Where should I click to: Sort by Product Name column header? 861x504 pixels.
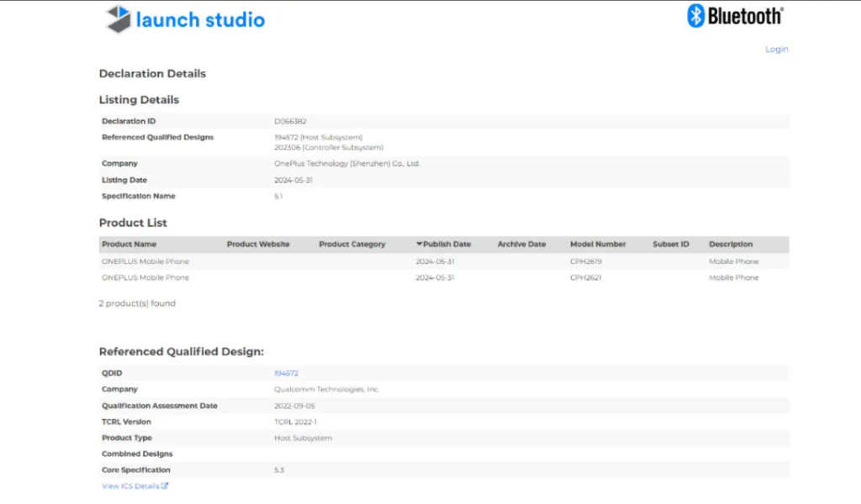(129, 244)
